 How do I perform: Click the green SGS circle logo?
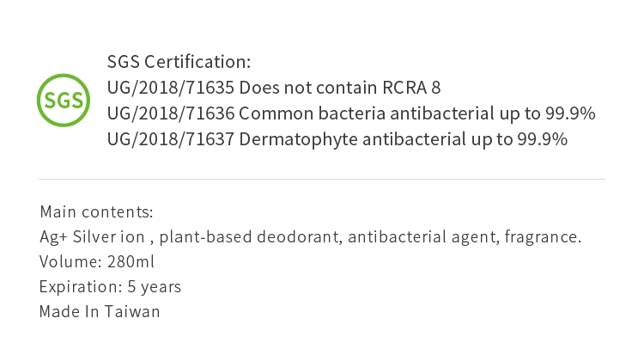pos(64,101)
